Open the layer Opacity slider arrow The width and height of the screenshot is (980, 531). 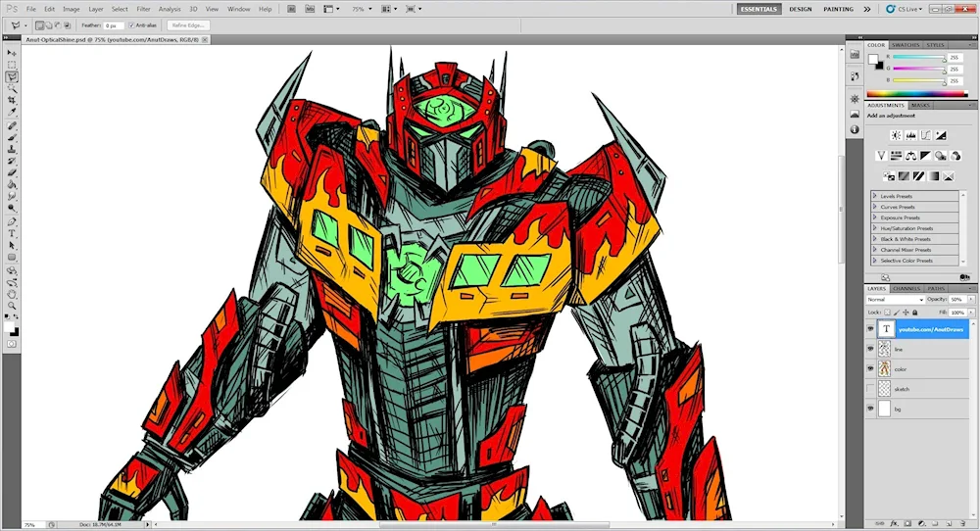970,300
